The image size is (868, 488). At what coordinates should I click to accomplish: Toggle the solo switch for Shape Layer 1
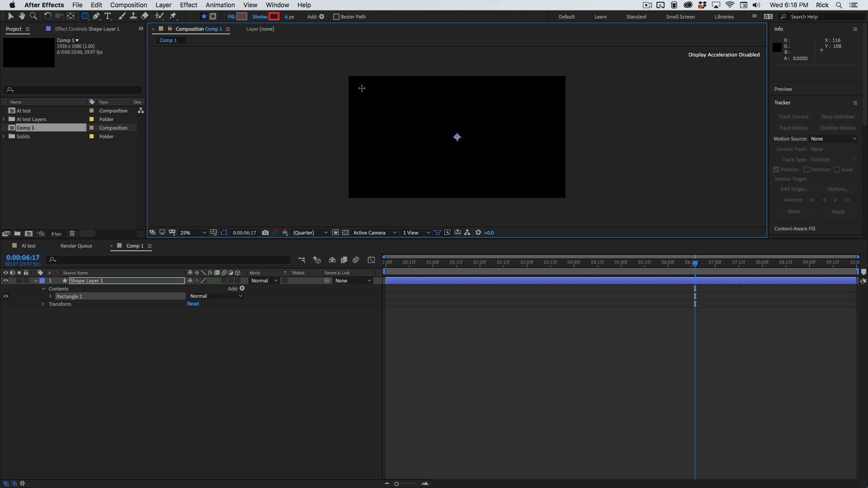coord(19,281)
